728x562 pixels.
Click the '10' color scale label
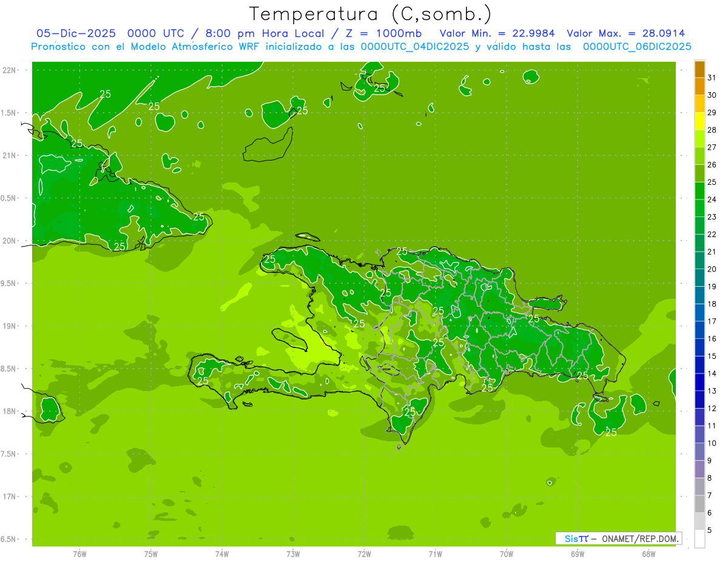coord(712,443)
